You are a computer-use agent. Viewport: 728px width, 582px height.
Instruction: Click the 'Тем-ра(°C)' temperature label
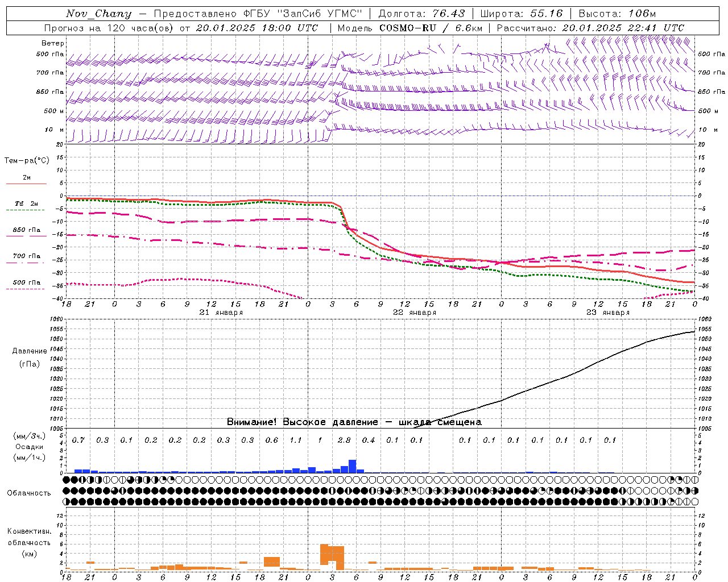(x=27, y=161)
